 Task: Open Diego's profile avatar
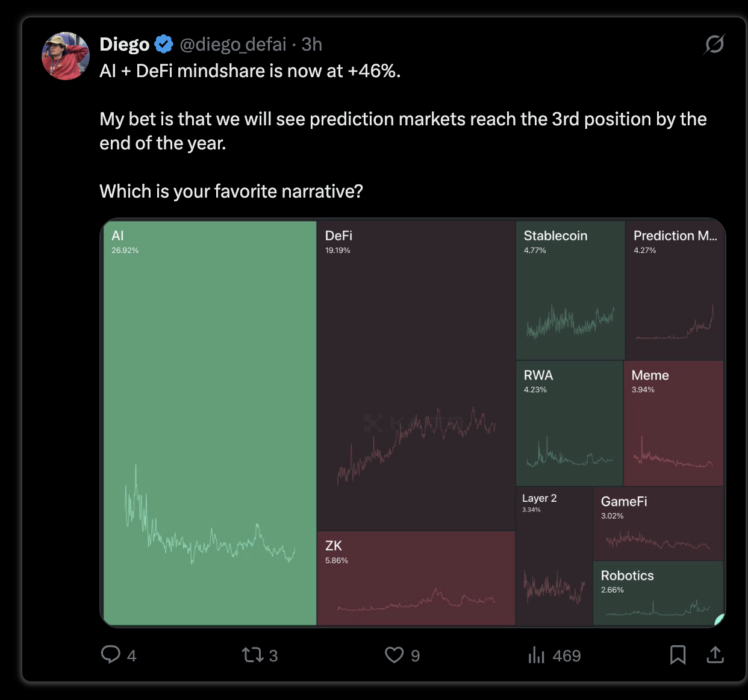pyautogui.click(x=66, y=56)
